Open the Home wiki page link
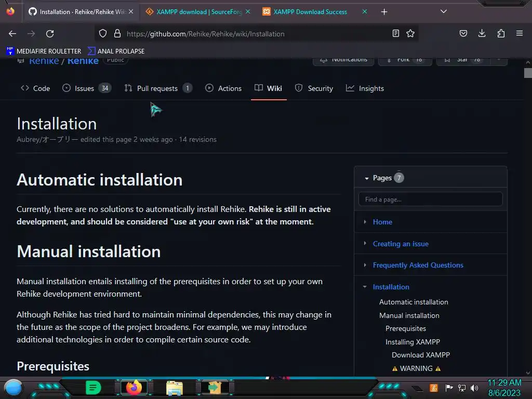The width and height of the screenshot is (532, 399). 382,222
